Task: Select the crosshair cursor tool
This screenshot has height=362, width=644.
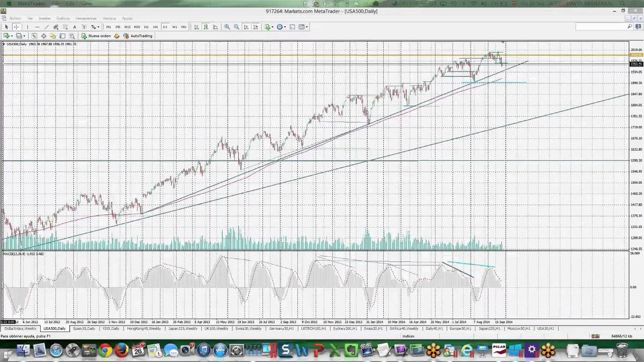Action: point(16,27)
